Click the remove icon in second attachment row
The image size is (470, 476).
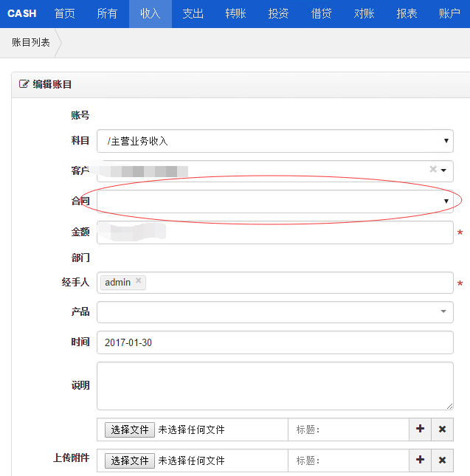pos(442,460)
